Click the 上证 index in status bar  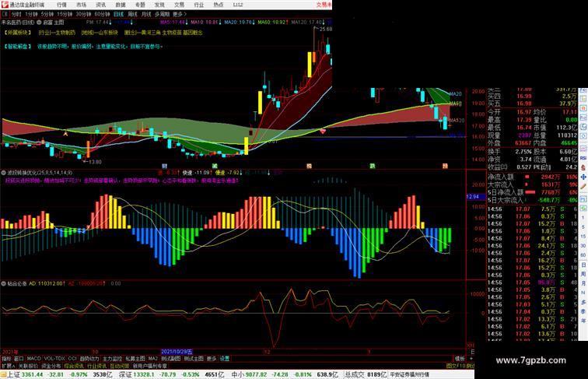point(14,374)
